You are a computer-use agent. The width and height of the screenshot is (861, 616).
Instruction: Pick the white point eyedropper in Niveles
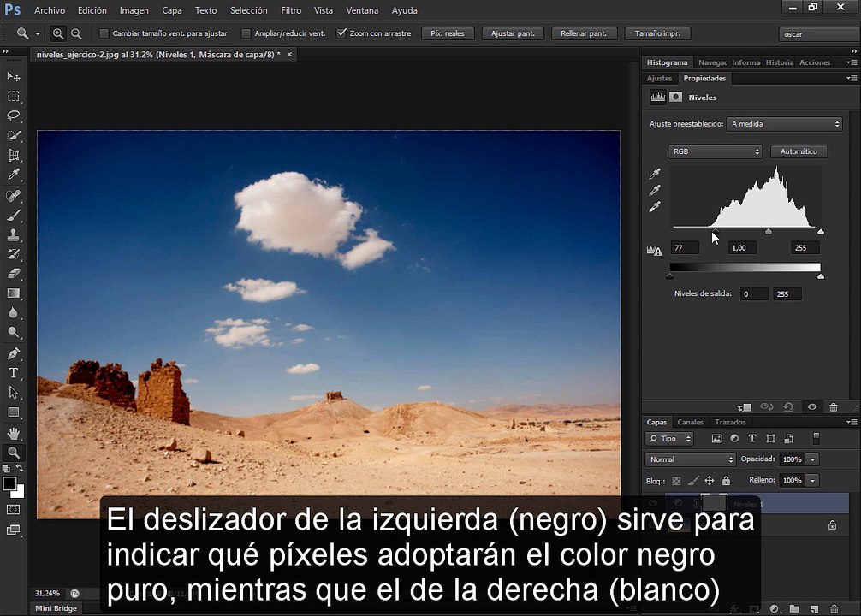[x=655, y=207]
